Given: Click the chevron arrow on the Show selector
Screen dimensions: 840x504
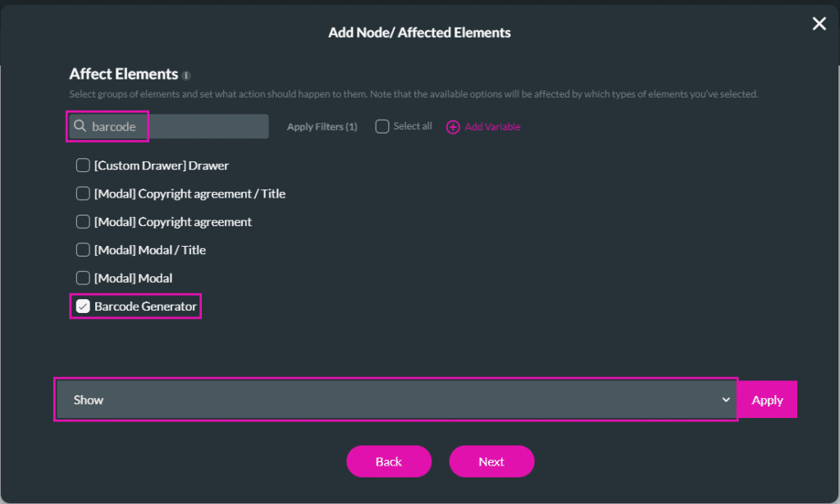Looking at the screenshot, I should point(725,399).
